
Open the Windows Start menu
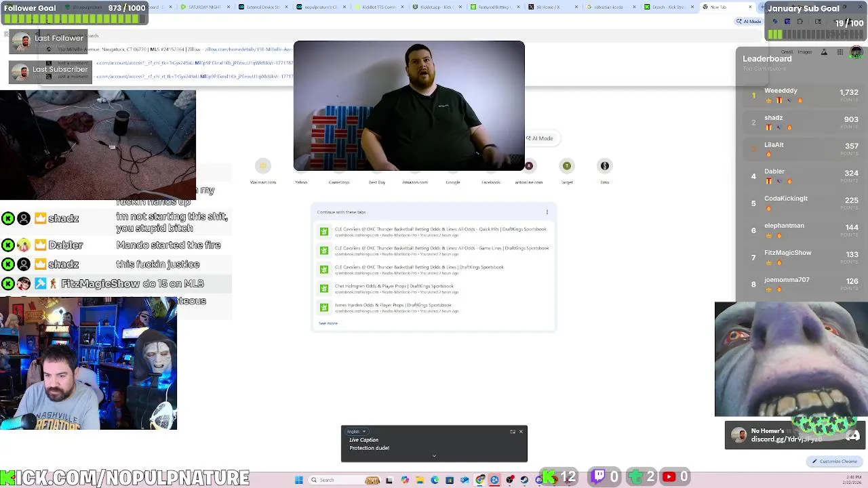(298, 480)
